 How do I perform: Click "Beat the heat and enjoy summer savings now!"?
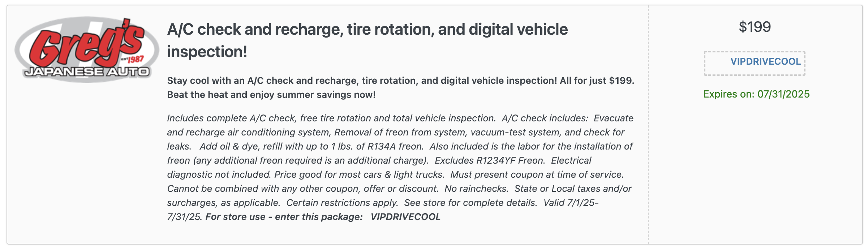pyautogui.click(x=271, y=95)
